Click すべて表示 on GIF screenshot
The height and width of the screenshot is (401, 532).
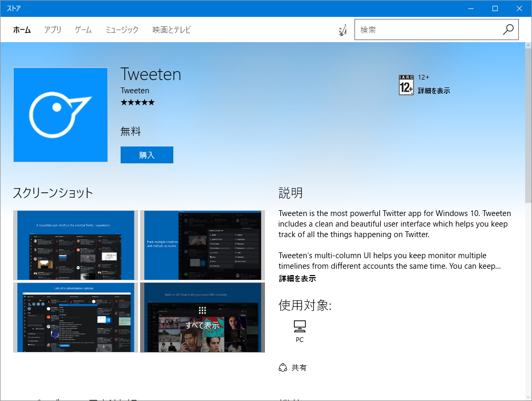pyautogui.click(x=203, y=325)
